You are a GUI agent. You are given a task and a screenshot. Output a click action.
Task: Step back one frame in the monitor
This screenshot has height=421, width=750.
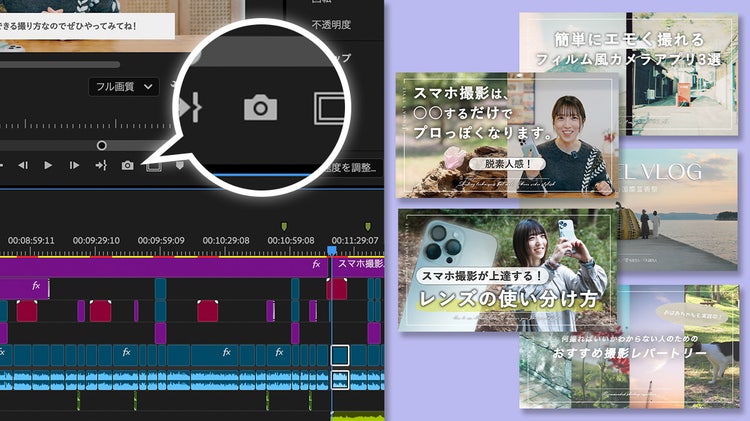coord(22,166)
